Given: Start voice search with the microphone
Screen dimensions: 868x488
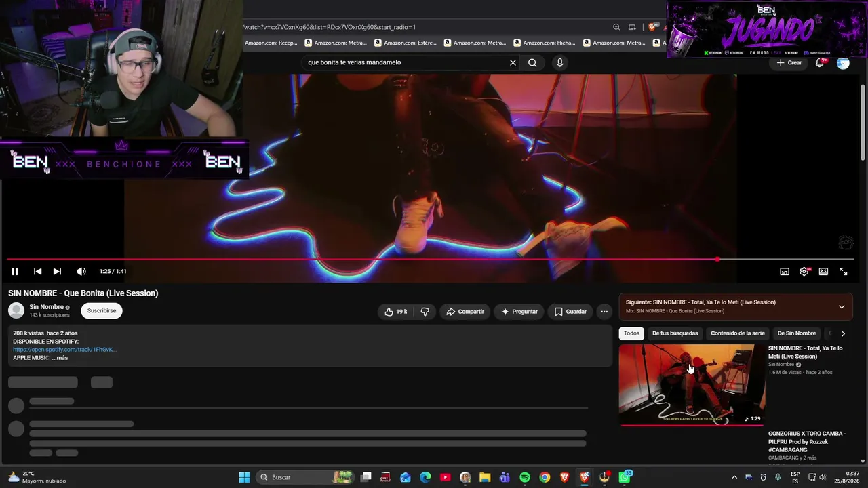Looking at the screenshot, I should click(x=559, y=62).
